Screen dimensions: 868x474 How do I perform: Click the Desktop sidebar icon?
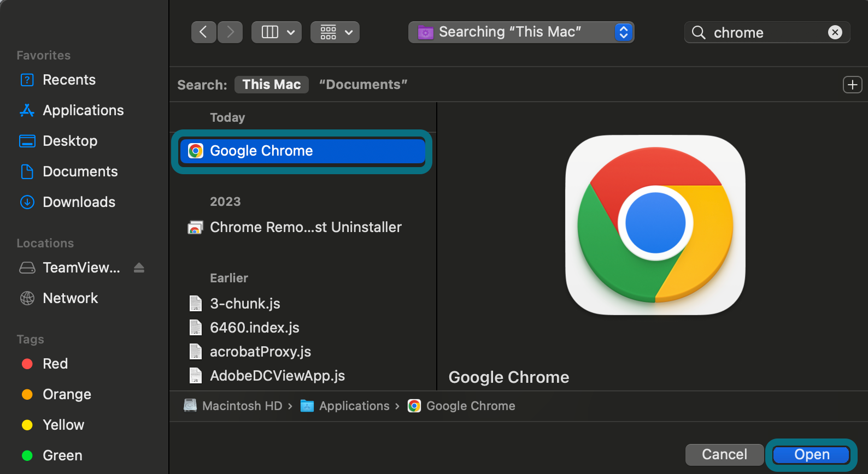pyautogui.click(x=27, y=141)
